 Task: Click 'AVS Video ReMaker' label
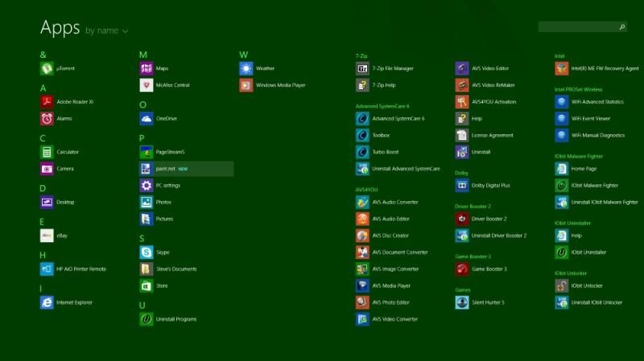(x=493, y=85)
